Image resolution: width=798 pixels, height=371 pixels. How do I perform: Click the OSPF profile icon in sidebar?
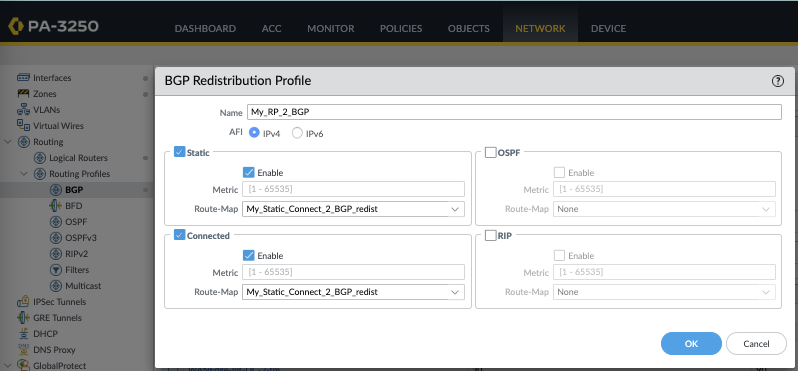coord(56,222)
